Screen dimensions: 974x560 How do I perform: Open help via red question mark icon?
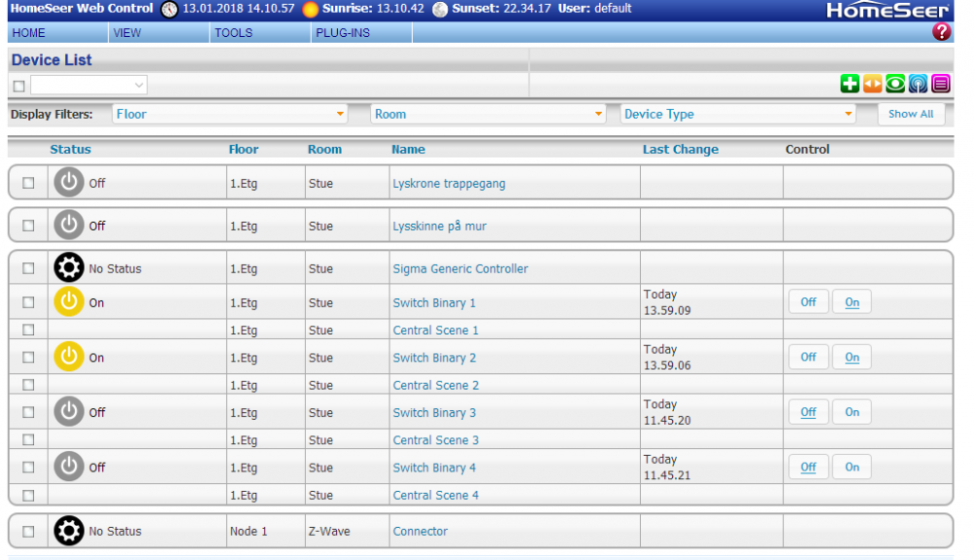click(x=941, y=32)
